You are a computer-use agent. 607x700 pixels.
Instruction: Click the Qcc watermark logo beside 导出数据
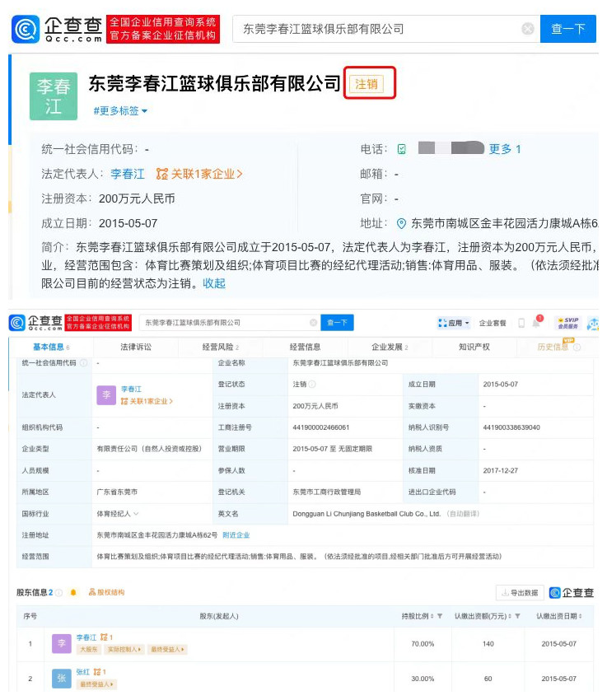tap(572, 593)
